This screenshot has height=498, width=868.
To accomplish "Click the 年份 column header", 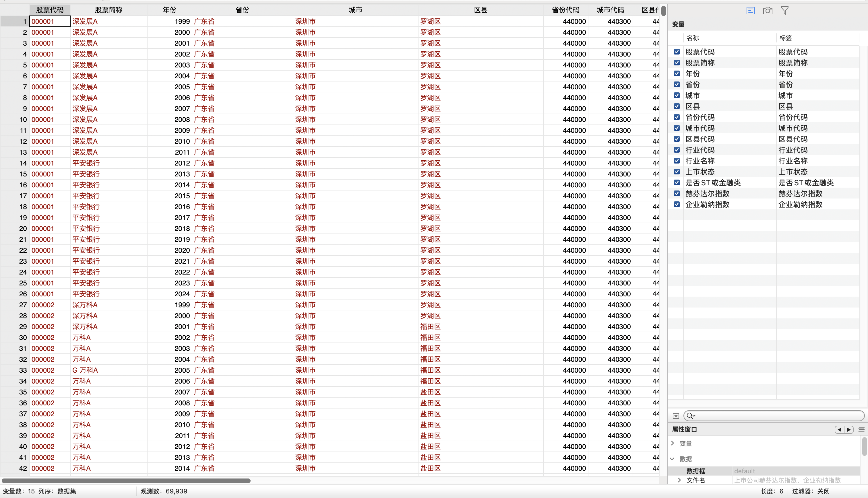I will tap(169, 10).
